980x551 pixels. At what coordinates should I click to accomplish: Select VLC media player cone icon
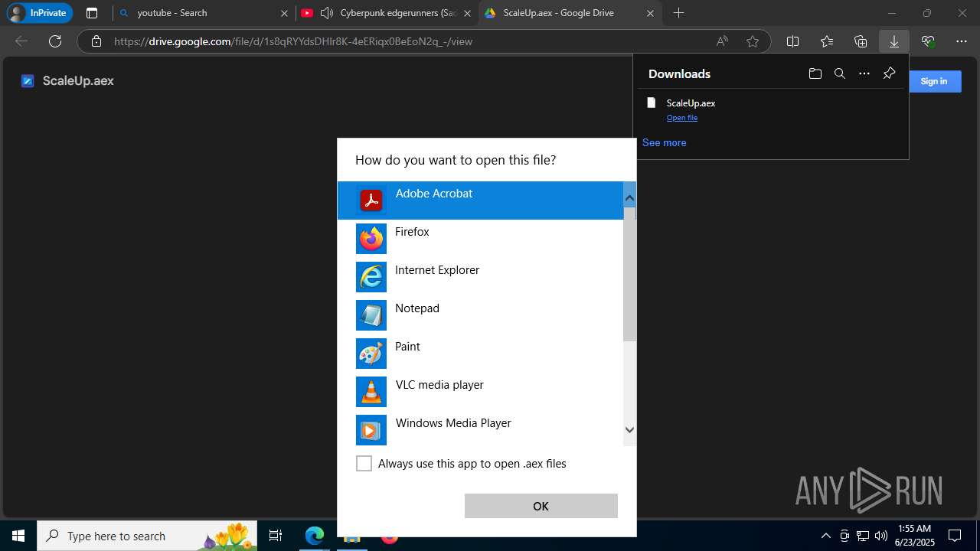(371, 392)
